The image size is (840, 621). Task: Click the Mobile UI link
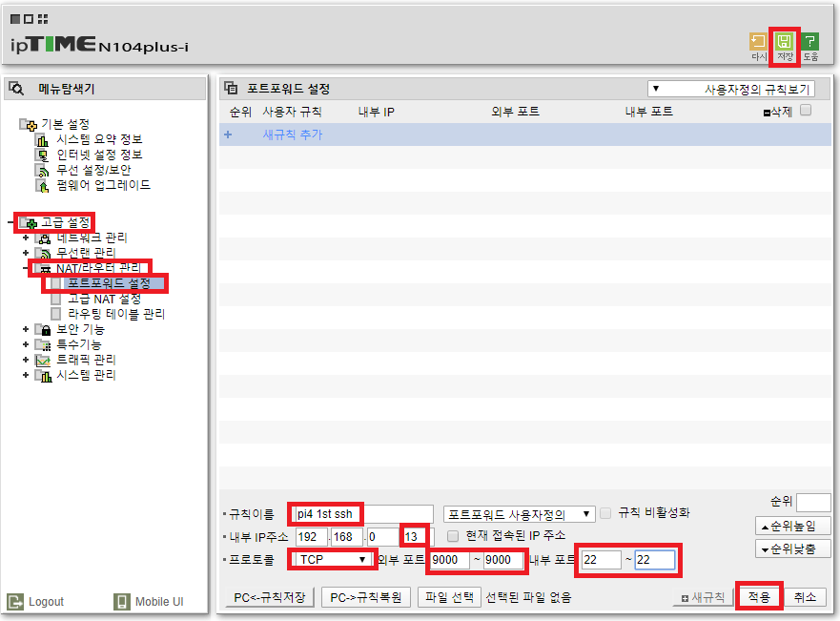tap(159, 602)
